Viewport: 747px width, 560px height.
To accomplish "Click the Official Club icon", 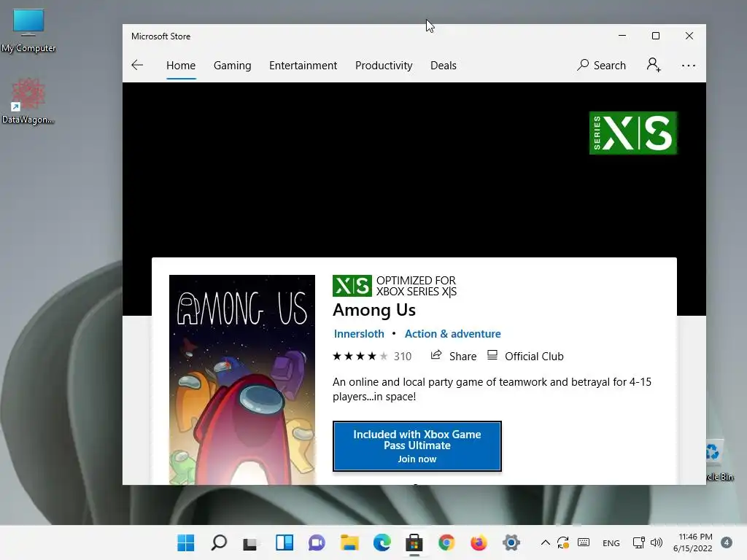I will point(492,355).
